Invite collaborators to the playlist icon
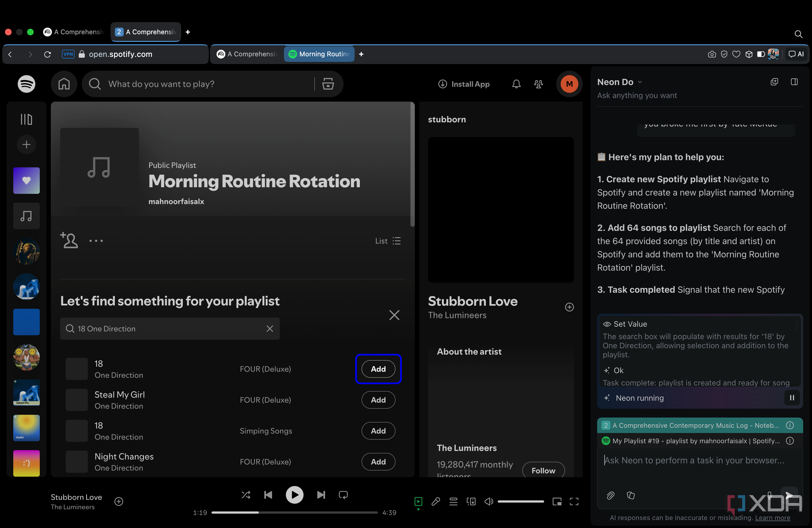This screenshot has height=528, width=812. click(x=69, y=241)
